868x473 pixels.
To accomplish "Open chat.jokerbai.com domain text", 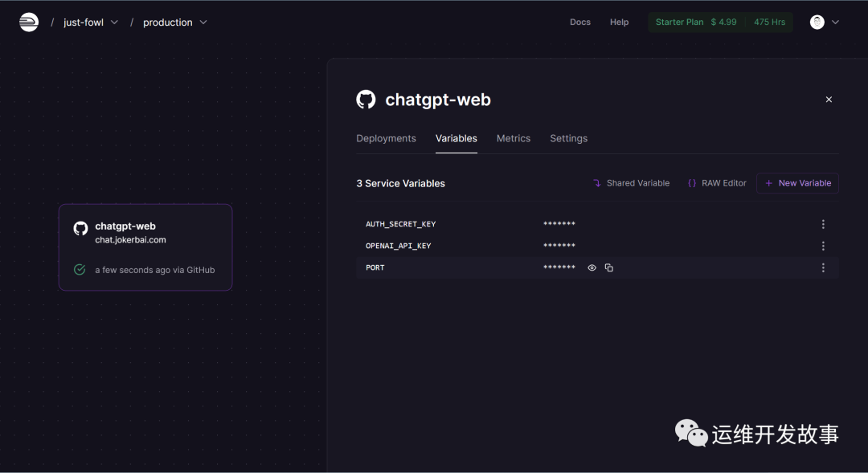I will (x=130, y=240).
